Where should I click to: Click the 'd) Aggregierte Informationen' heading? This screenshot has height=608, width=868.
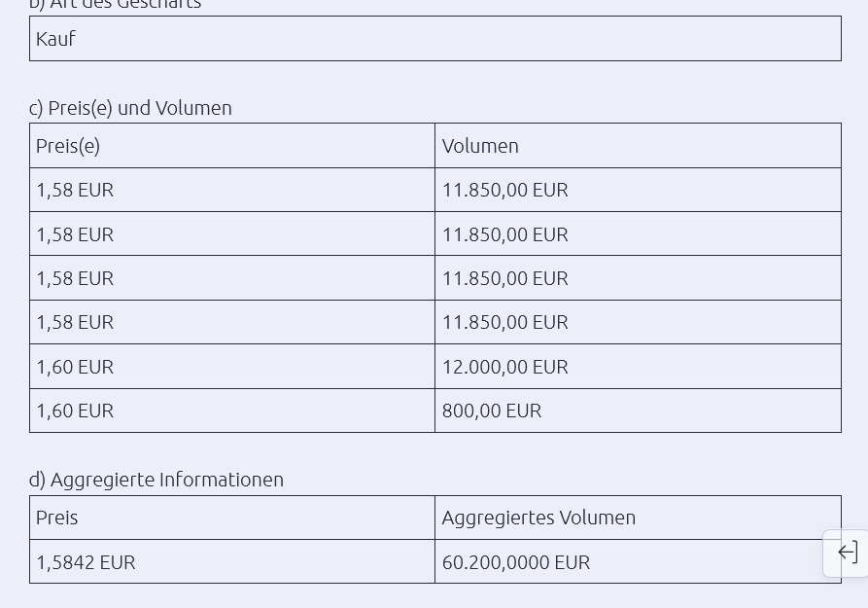[x=156, y=480]
